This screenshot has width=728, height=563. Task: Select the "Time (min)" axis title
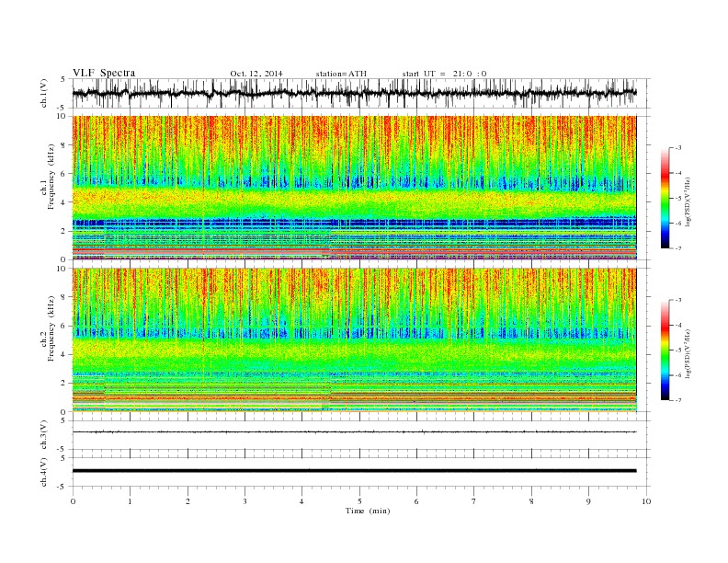coord(368,511)
